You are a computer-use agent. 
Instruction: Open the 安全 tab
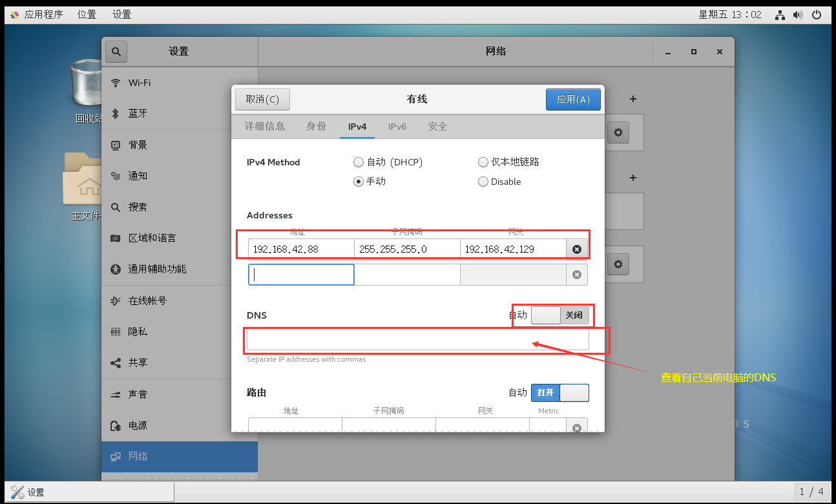[437, 127]
